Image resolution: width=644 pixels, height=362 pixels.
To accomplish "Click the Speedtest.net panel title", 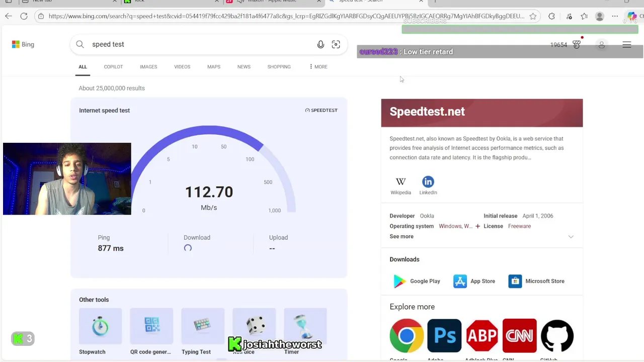I will [x=427, y=112].
